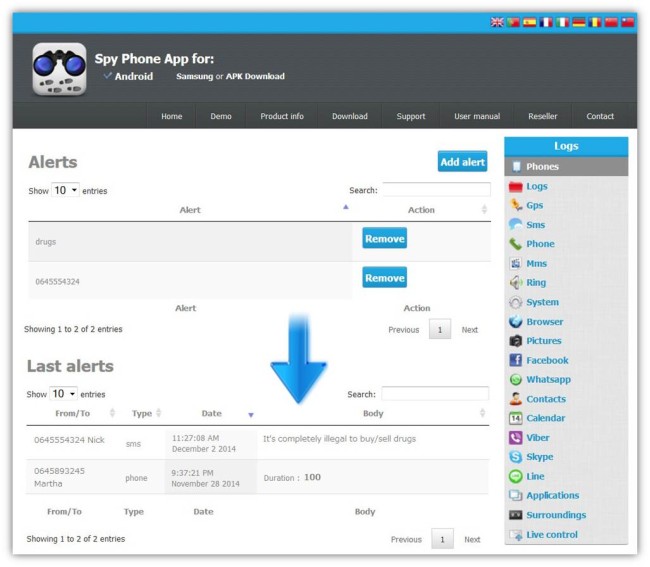View Sms logs in sidebar
This screenshot has height=567, width=650.
(x=527, y=225)
